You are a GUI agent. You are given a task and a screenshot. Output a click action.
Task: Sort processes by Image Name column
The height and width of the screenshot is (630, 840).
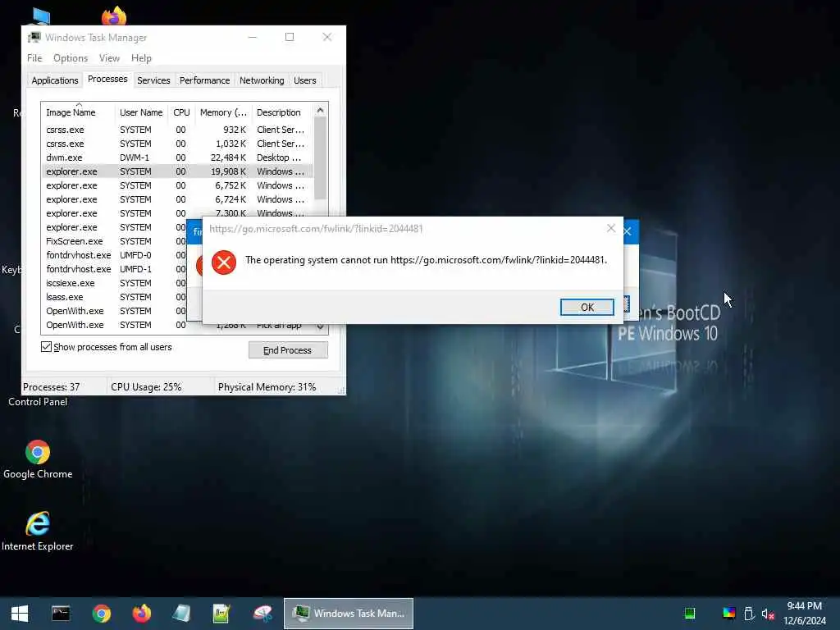coord(78,112)
